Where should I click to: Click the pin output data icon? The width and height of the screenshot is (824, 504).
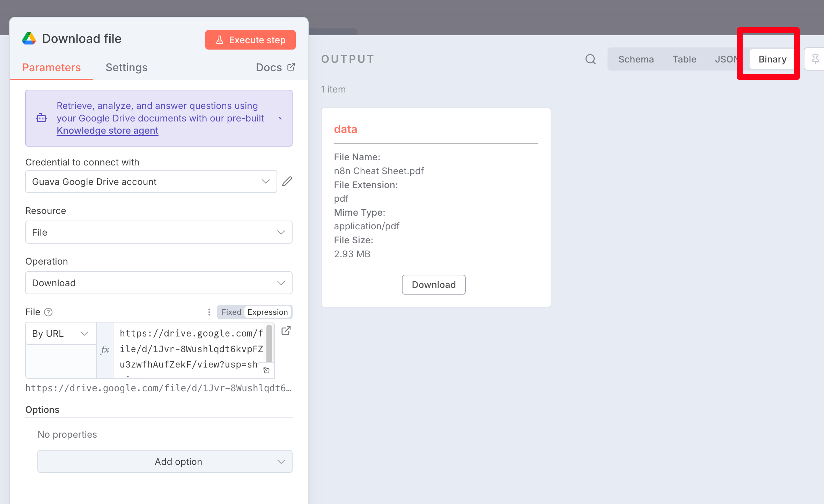(815, 59)
